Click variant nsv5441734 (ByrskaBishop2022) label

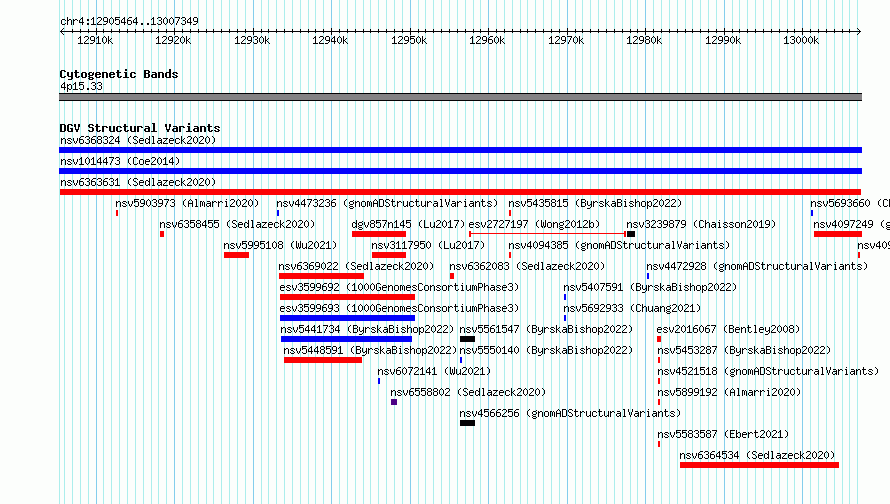(x=367, y=329)
